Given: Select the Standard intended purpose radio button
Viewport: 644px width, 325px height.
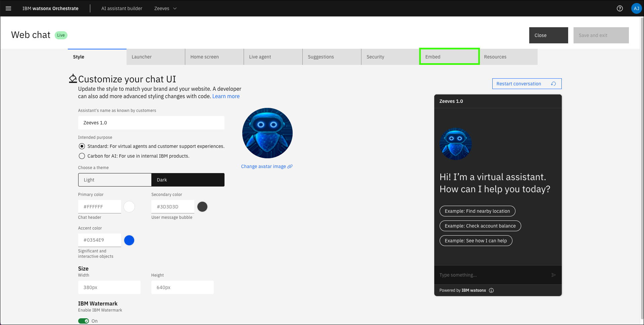Looking at the screenshot, I should [82, 146].
